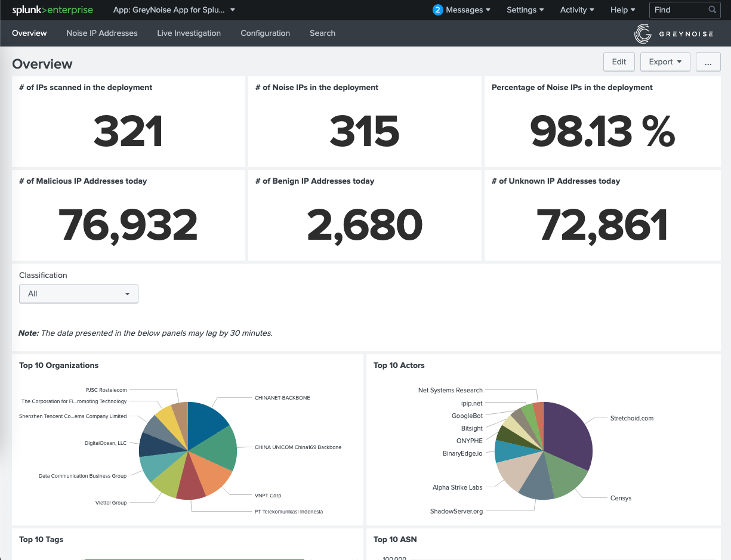This screenshot has height=560, width=731.
Task: Click the 98.13 % noise percentage value
Action: click(602, 131)
